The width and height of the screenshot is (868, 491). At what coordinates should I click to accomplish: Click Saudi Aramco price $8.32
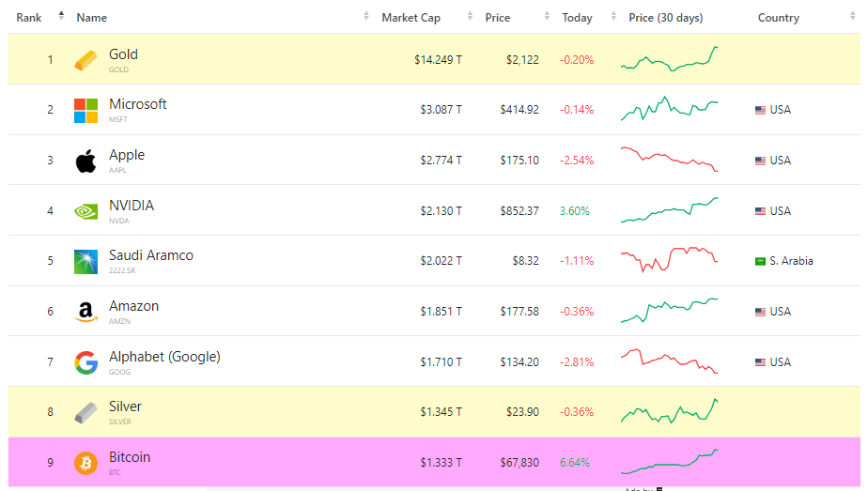525,260
